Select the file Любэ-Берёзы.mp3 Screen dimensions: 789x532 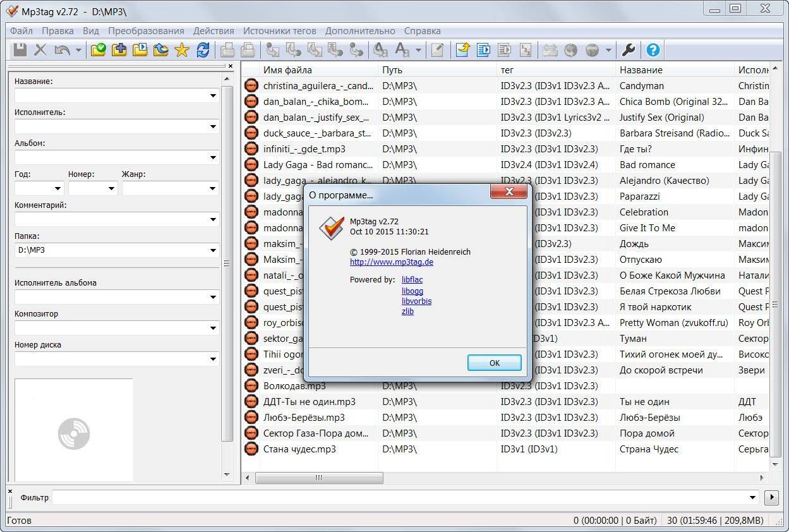304,417
